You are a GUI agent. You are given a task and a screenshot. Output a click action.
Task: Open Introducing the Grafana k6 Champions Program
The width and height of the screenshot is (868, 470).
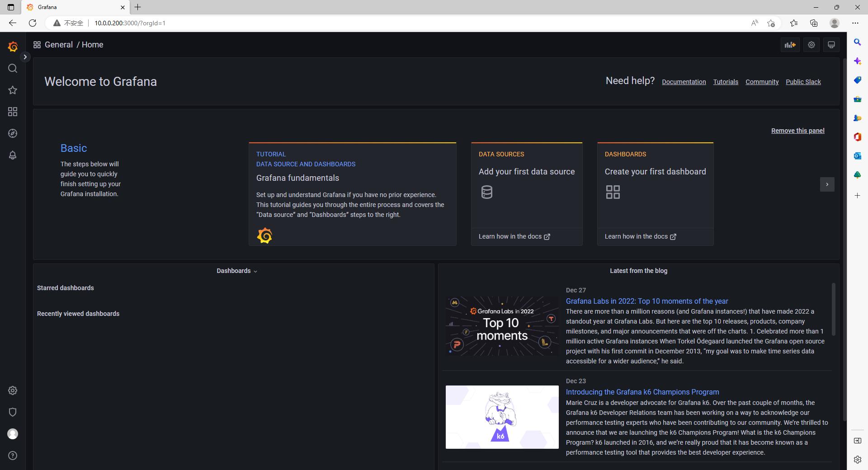click(x=642, y=392)
